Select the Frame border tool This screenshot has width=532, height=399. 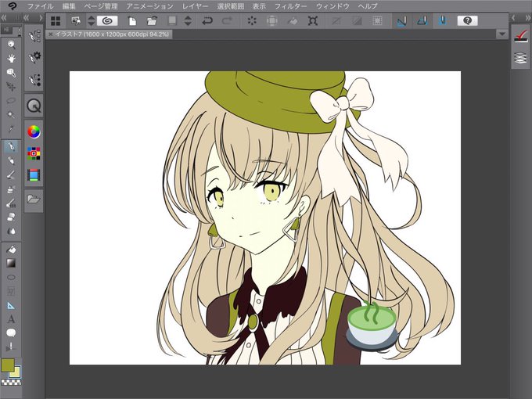pos(11,292)
